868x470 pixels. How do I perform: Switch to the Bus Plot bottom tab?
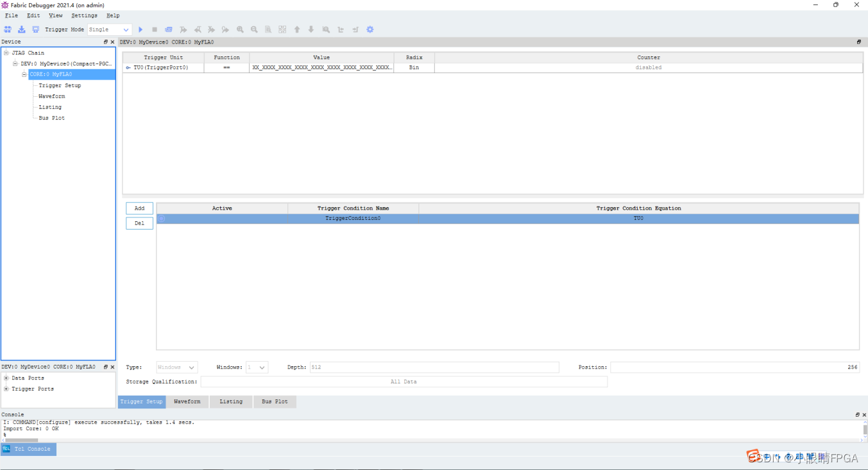pyautogui.click(x=275, y=402)
